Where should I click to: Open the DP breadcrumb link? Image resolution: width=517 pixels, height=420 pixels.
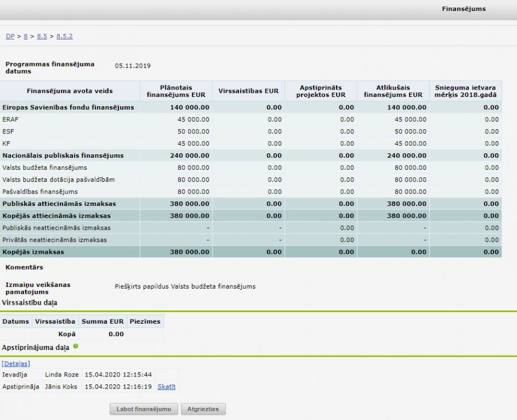click(10, 36)
